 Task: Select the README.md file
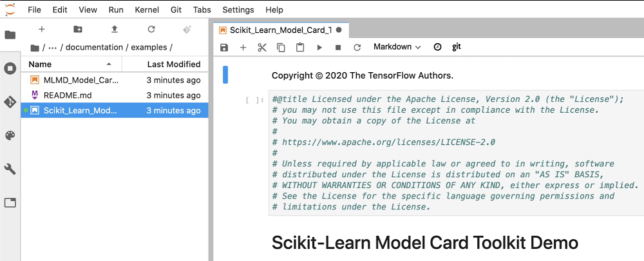coord(115,95)
